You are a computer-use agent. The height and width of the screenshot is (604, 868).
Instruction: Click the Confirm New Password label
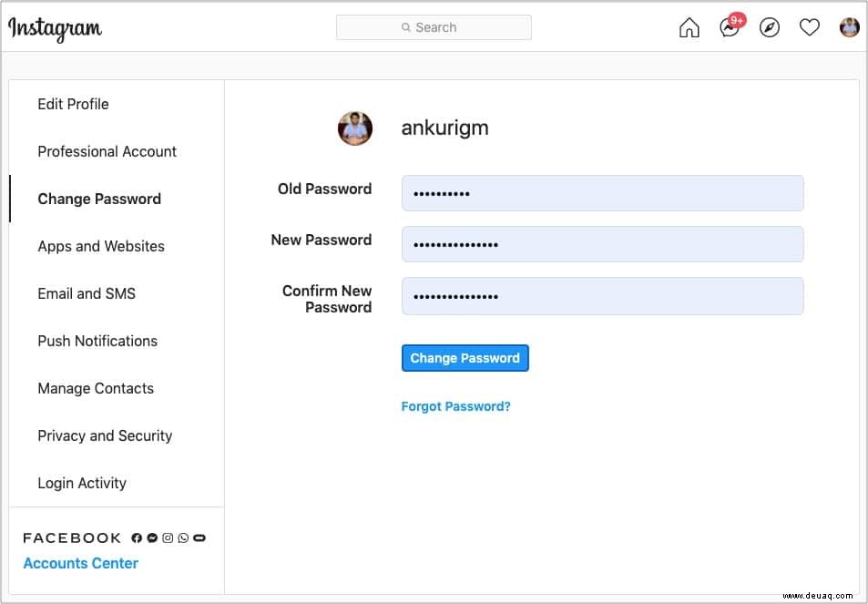coord(327,299)
